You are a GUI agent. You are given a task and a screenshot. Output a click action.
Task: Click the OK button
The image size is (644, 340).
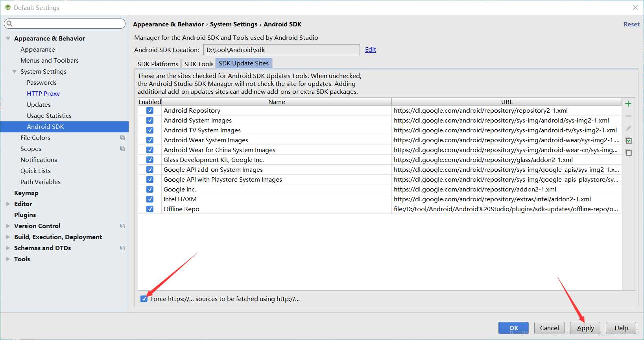(513, 328)
